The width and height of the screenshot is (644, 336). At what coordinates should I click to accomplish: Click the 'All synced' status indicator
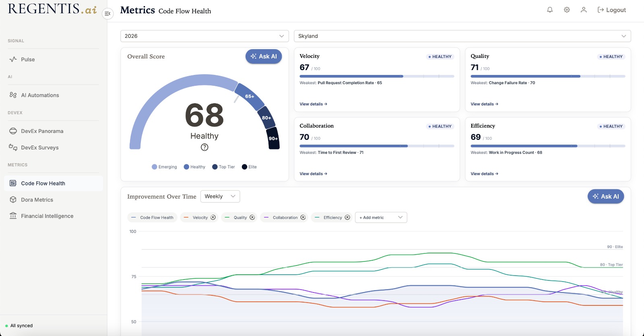(19, 326)
